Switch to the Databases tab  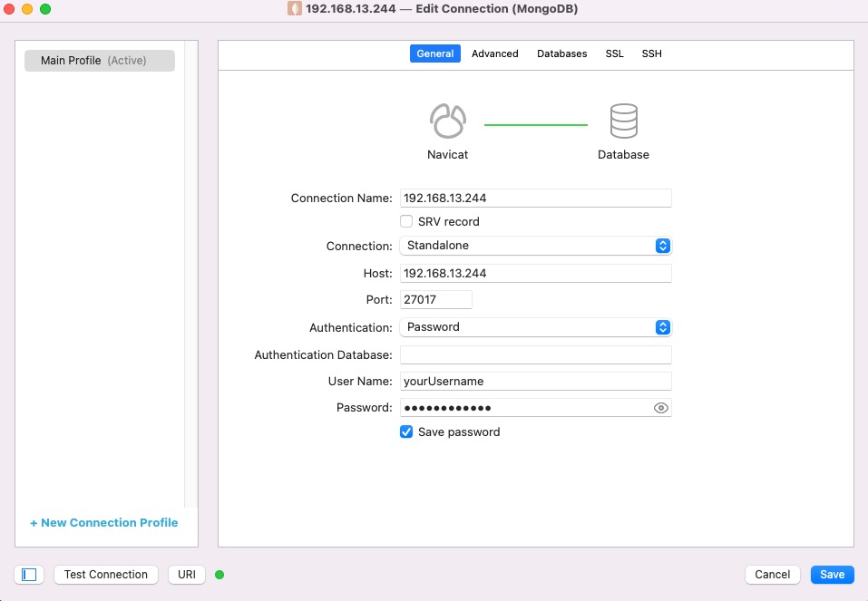(561, 53)
